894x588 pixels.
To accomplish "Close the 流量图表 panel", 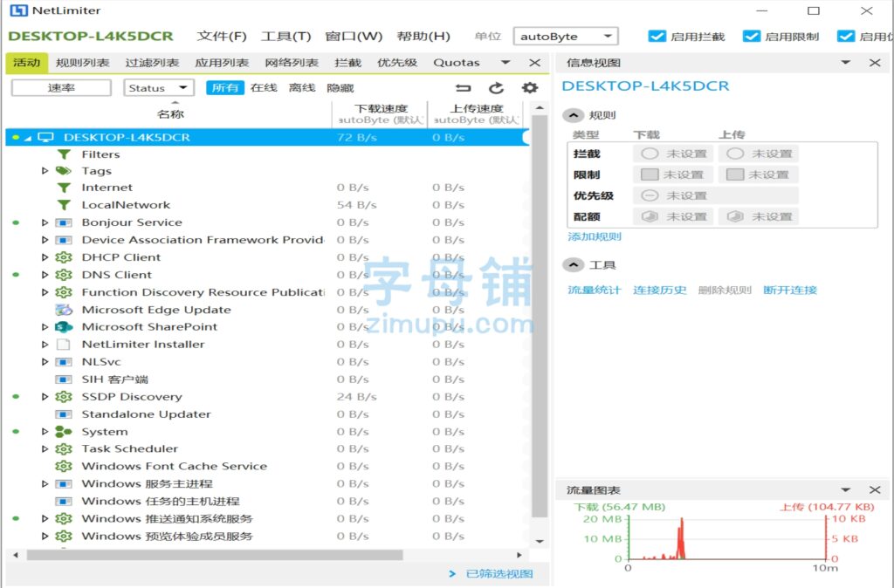I will (875, 490).
